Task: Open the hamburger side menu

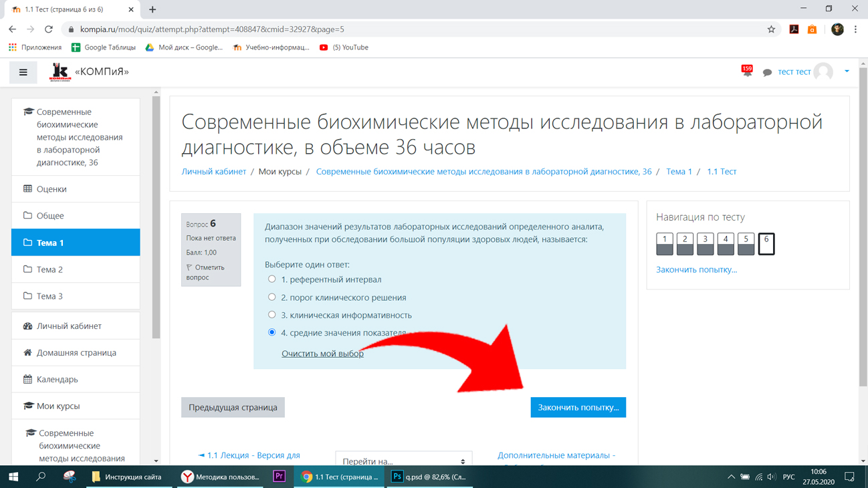Action: [x=23, y=72]
